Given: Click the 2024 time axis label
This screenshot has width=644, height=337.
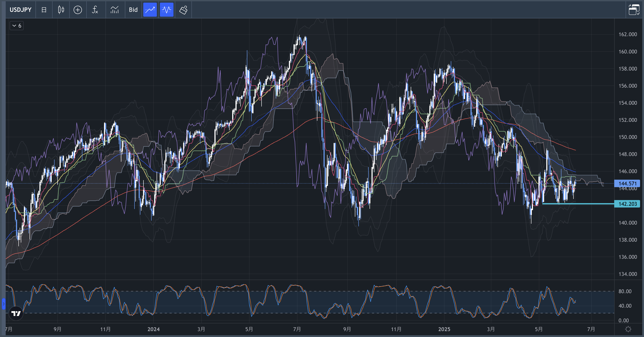Looking at the screenshot, I should [154, 329].
